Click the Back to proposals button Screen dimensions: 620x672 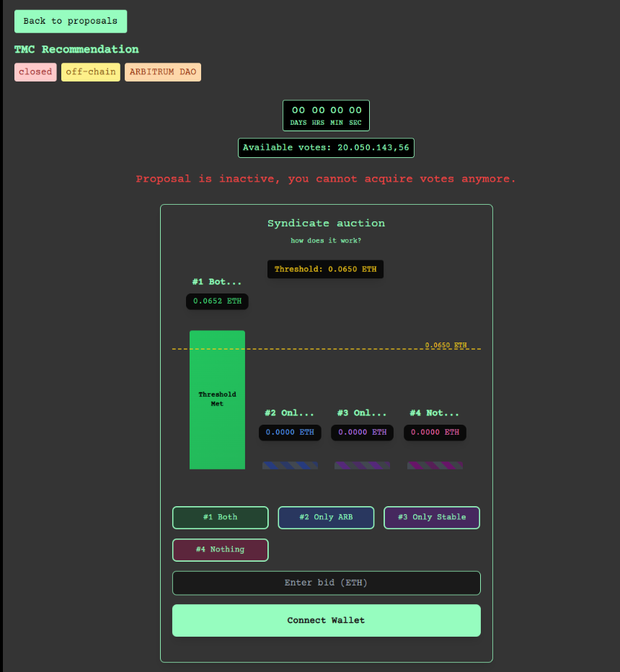71,22
